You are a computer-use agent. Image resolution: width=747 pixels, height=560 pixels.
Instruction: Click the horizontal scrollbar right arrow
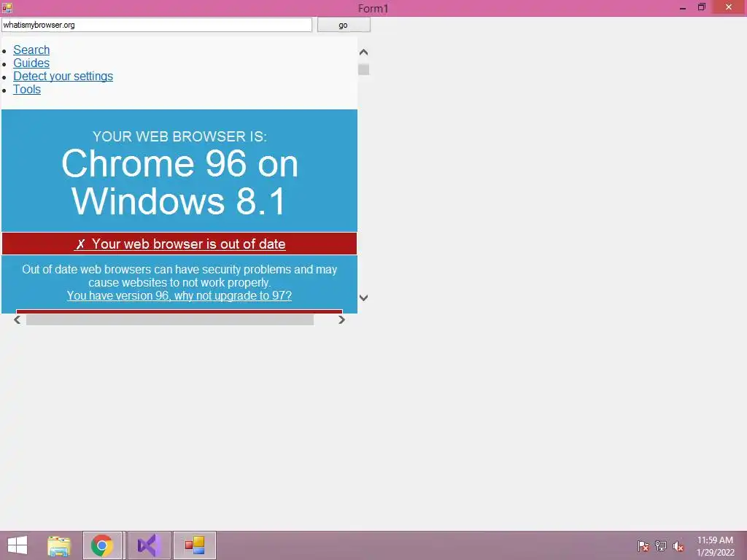341,320
